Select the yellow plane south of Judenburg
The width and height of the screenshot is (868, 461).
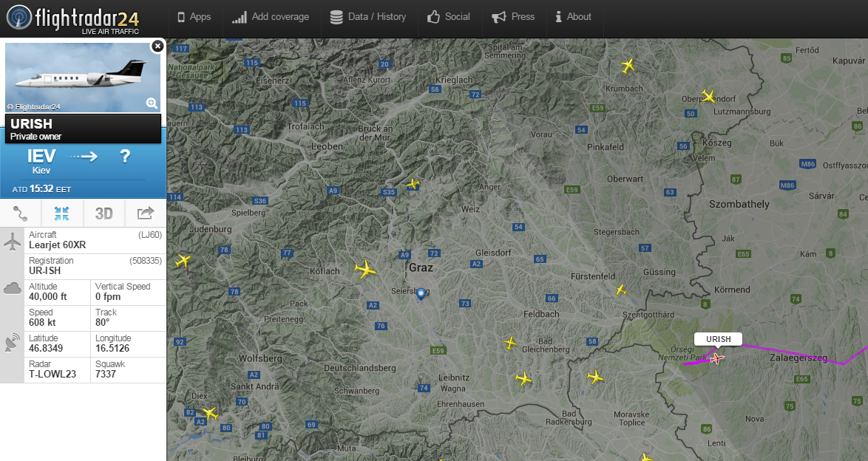point(183,261)
